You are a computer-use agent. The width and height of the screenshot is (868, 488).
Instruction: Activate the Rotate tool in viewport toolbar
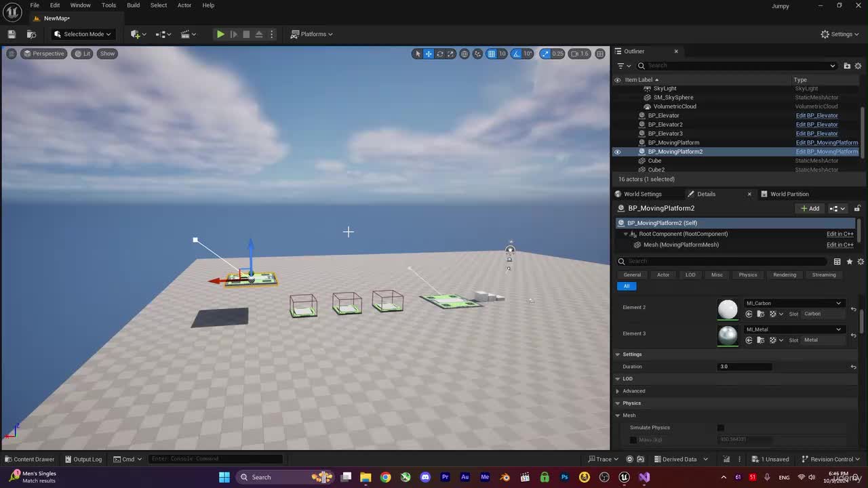point(439,54)
